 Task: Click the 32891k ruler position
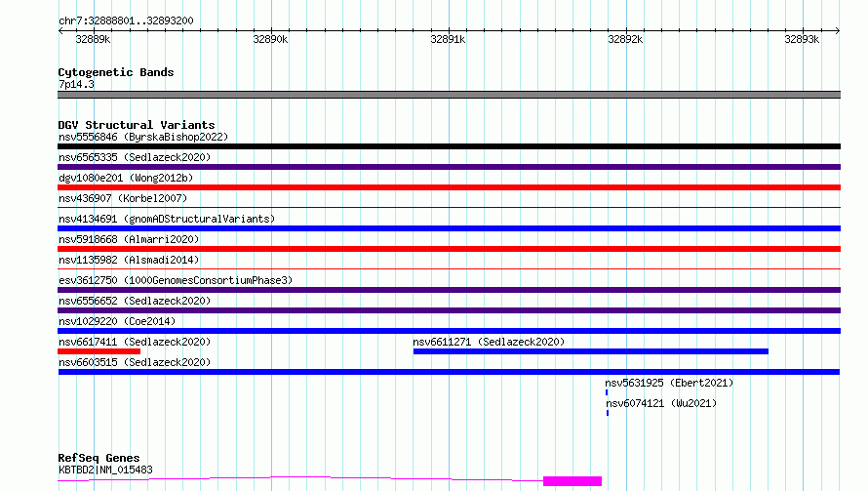[x=448, y=39]
